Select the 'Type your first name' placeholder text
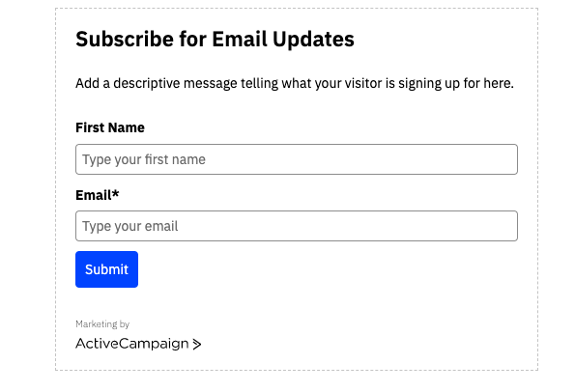Screen dimensions: 575x392 (x=144, y=159)
